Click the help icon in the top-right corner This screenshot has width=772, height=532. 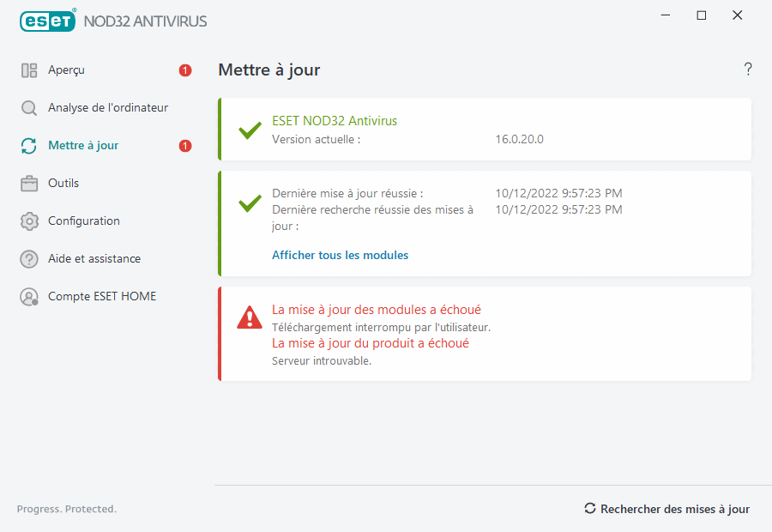(x=747, y=69)
